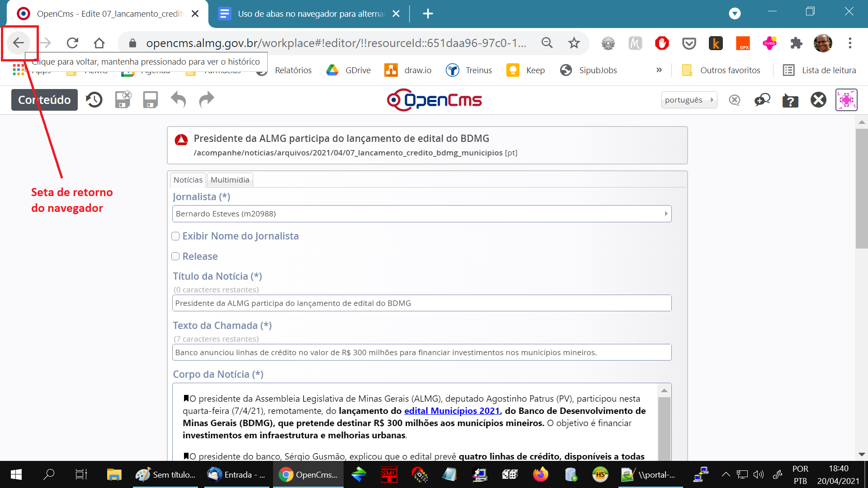
Task: Click the Conteúdo button
Action: [x=44, y=100]
